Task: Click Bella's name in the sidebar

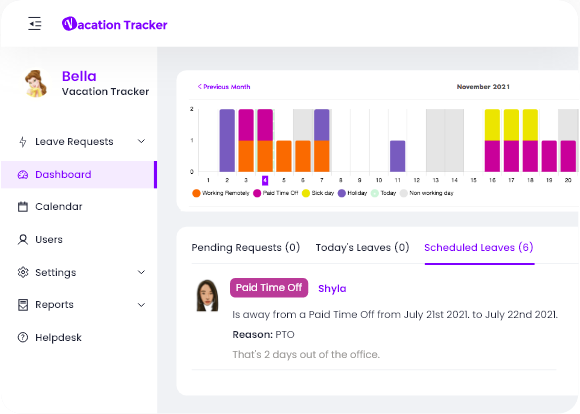Action: coord(79,76)
